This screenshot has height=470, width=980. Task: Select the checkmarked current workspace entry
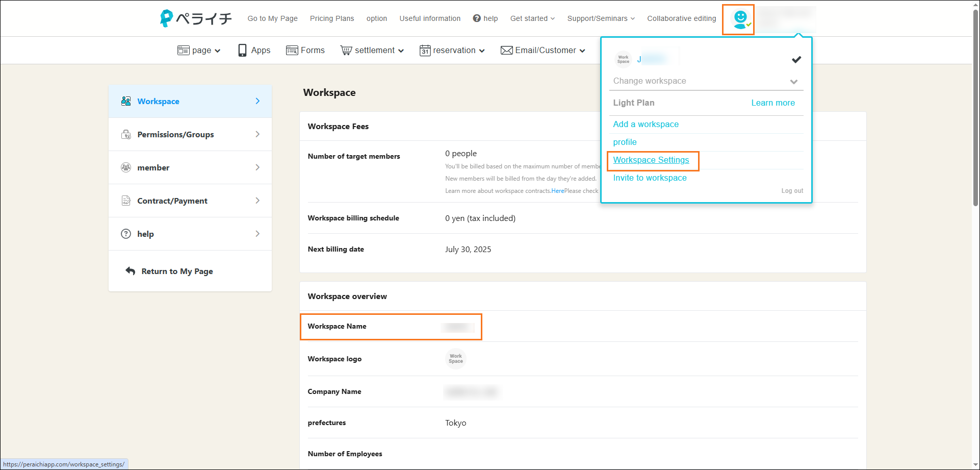click(706, 60)
